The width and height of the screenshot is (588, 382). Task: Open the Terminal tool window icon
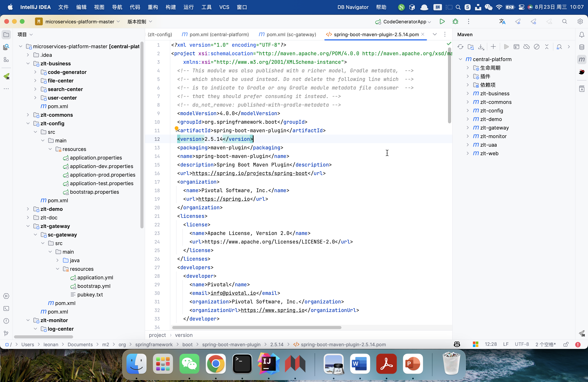pos(6,308)
